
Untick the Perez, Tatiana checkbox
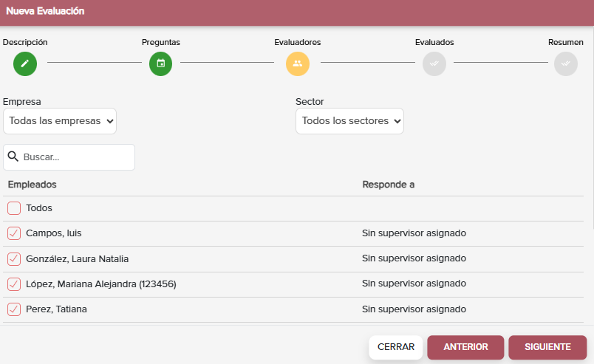(14, 309)
